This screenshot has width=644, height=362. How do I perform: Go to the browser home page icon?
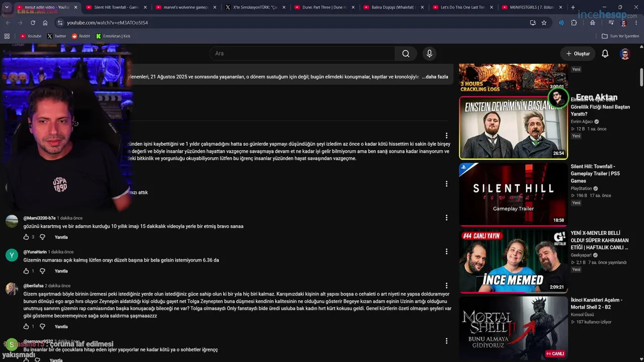point(45,23)
